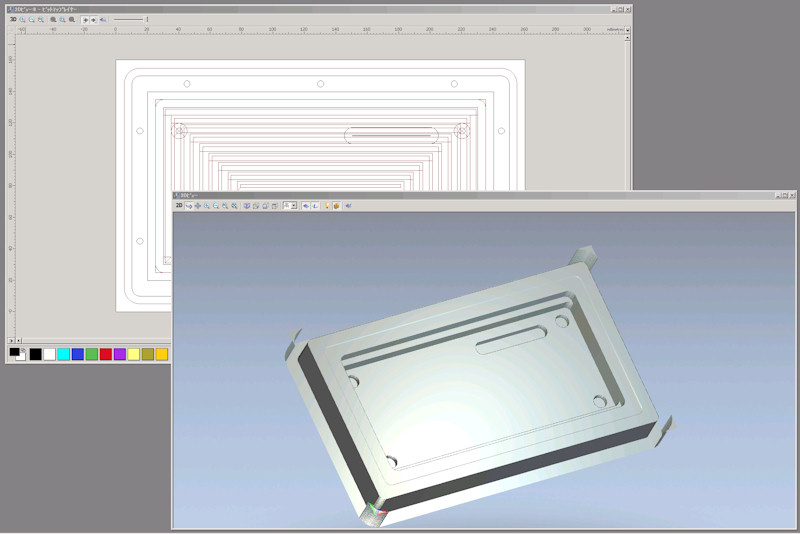Image resolution: width=800 pixels, height=534 pixels.
Task: Select the cyan color swatch
Action: (63, 354)
